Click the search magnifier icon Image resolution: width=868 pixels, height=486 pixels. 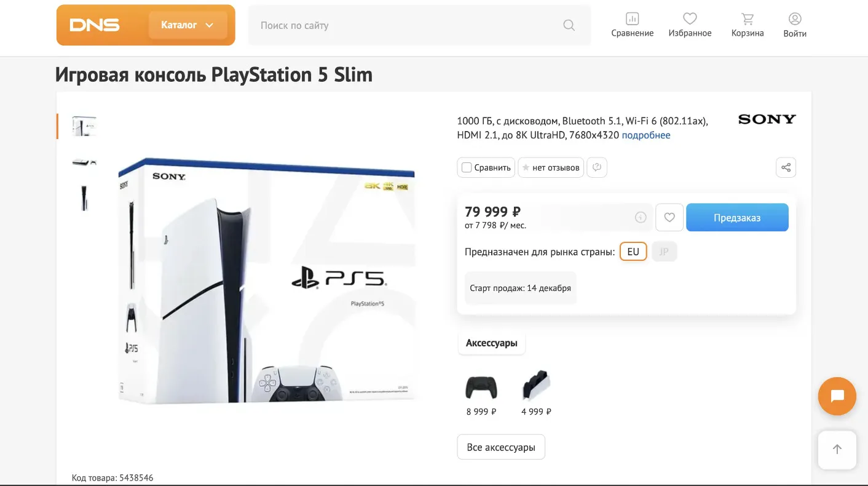tap(569, 25)
